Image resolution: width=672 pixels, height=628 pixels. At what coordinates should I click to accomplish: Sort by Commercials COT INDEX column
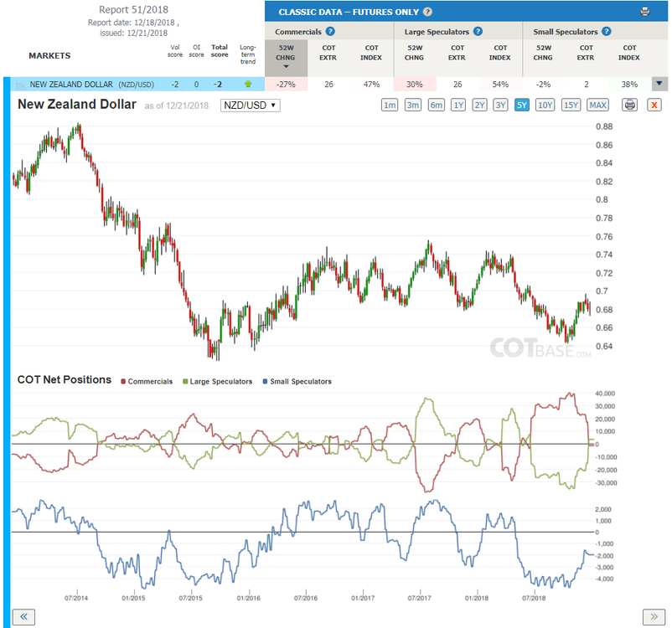point(371,53)
